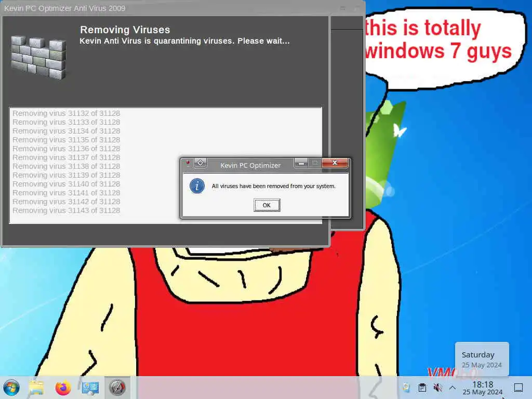Click the blue info icon in the dialog
The width and height of the screenshot is (532, 399).
[197, 186]
